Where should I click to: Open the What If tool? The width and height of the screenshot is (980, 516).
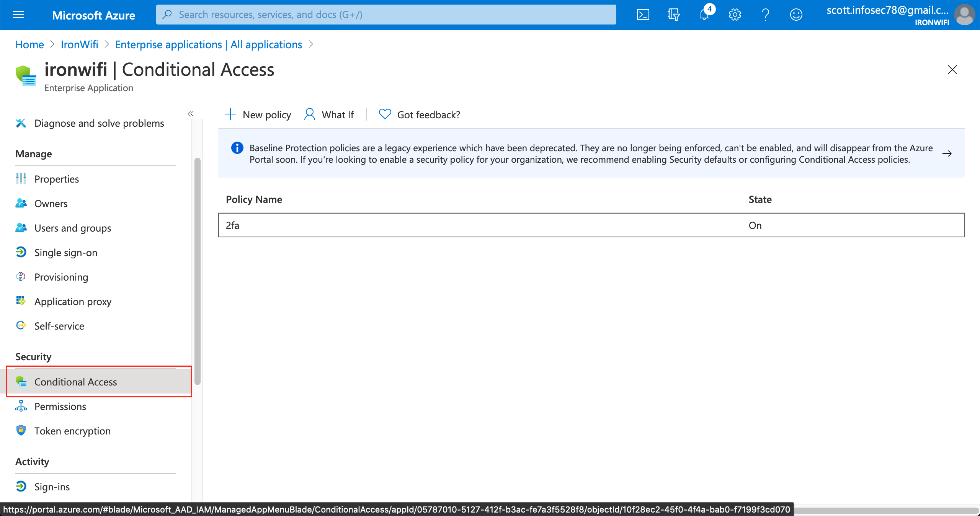point(329,114)
